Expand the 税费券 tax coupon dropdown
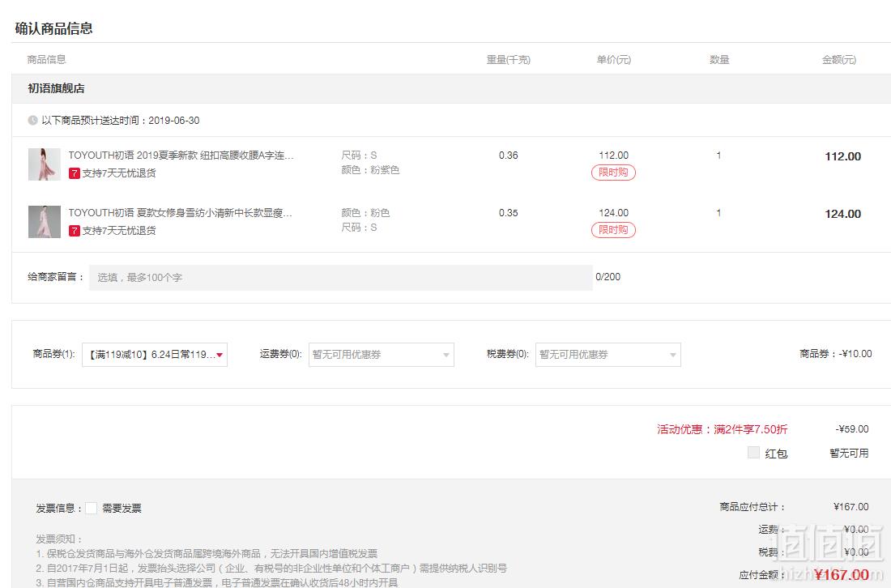The width and height of the screenshot is (891, 588). 608,355
